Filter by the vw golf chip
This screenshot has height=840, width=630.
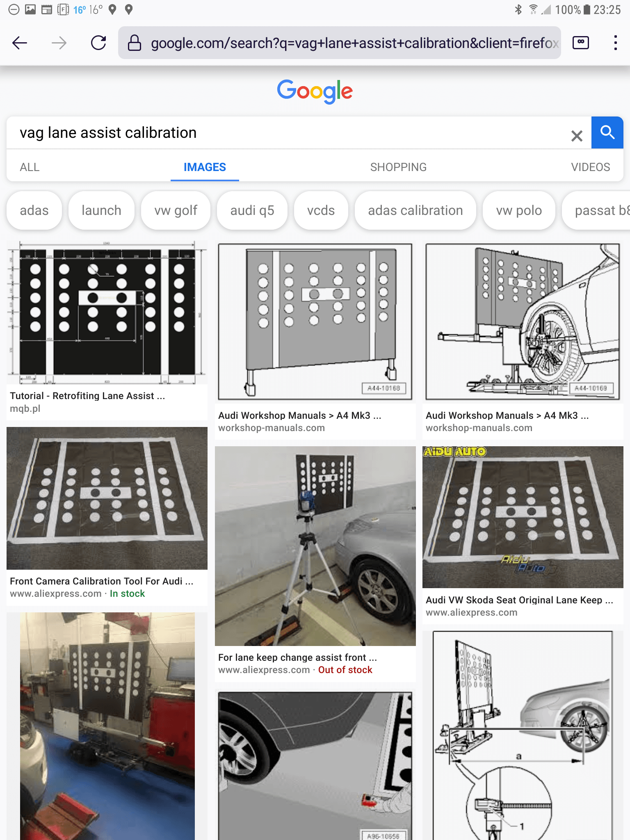(x=176, y=210)
